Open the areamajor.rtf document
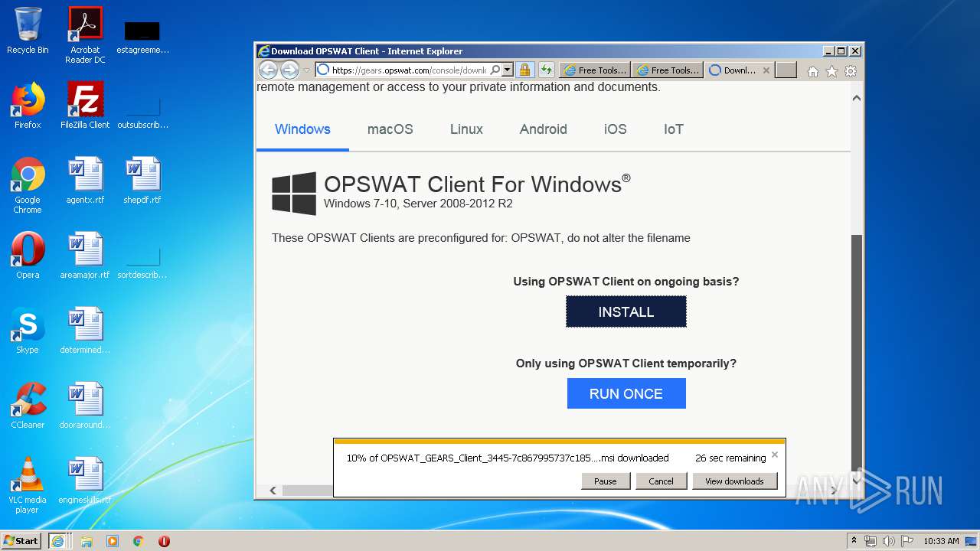This screenshot has width=980, height=551. coord(85,256)
